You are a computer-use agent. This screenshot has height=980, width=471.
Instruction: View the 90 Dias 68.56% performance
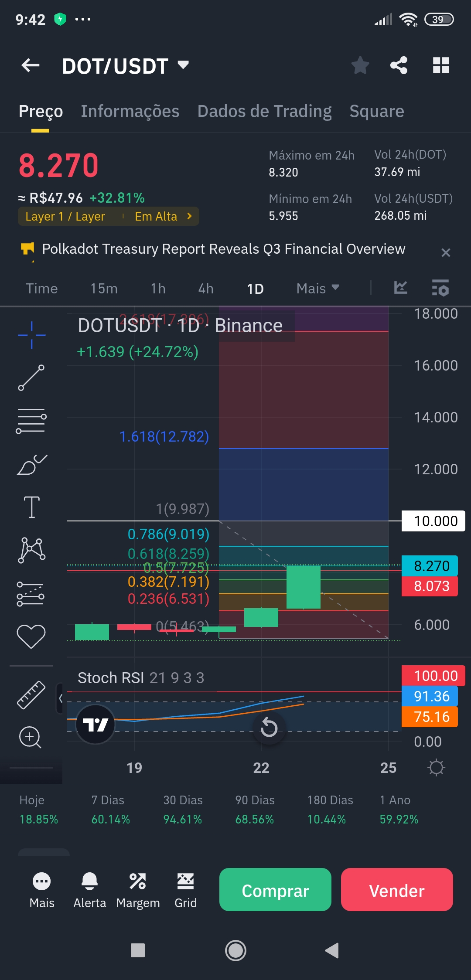255,810
